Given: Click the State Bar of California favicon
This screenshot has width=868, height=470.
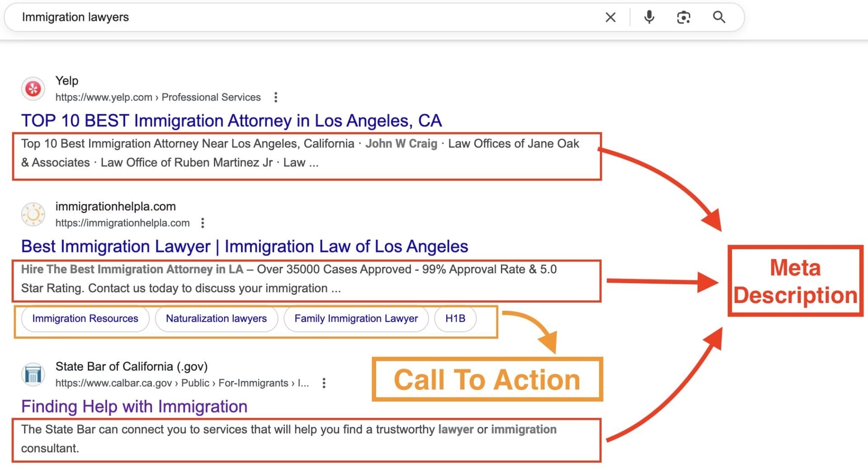Looking at the screenshot, I should 33,374.
